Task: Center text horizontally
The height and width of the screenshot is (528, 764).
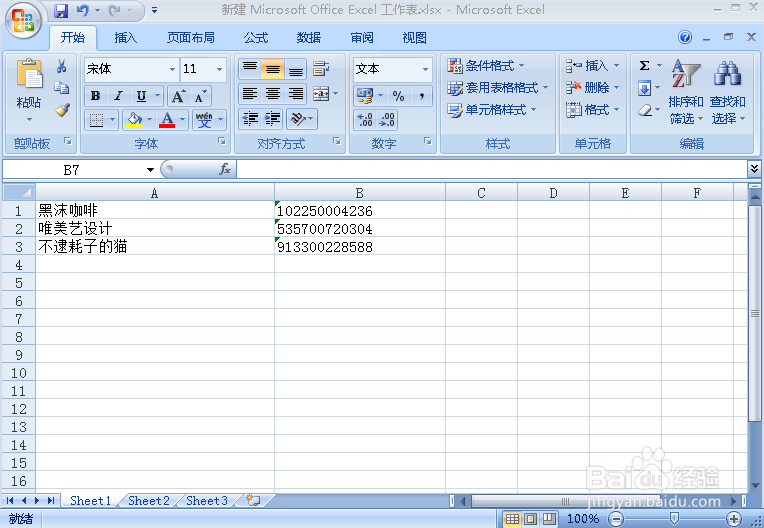Action: click(x=272, y=94)
